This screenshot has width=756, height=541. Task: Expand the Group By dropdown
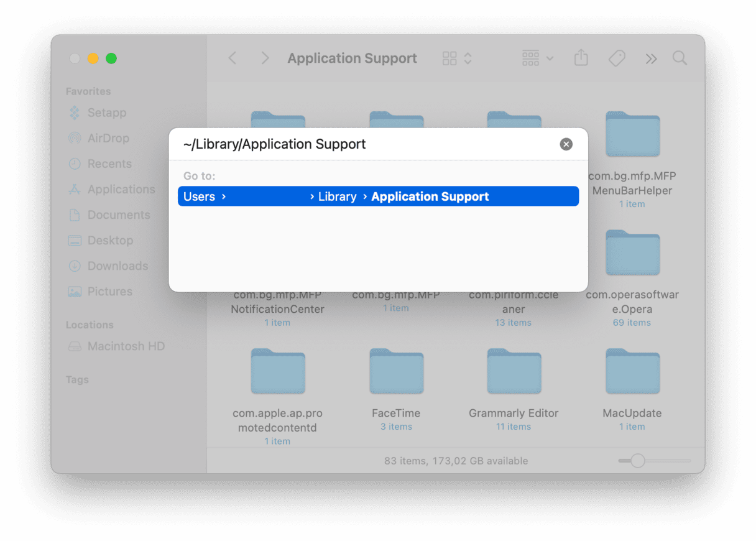[537, 58]
